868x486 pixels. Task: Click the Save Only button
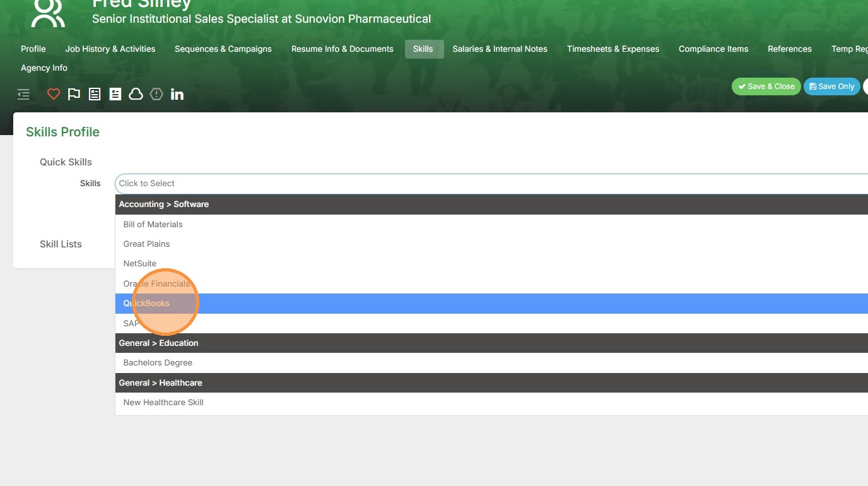pyautogui.click(x=832, y=86)
